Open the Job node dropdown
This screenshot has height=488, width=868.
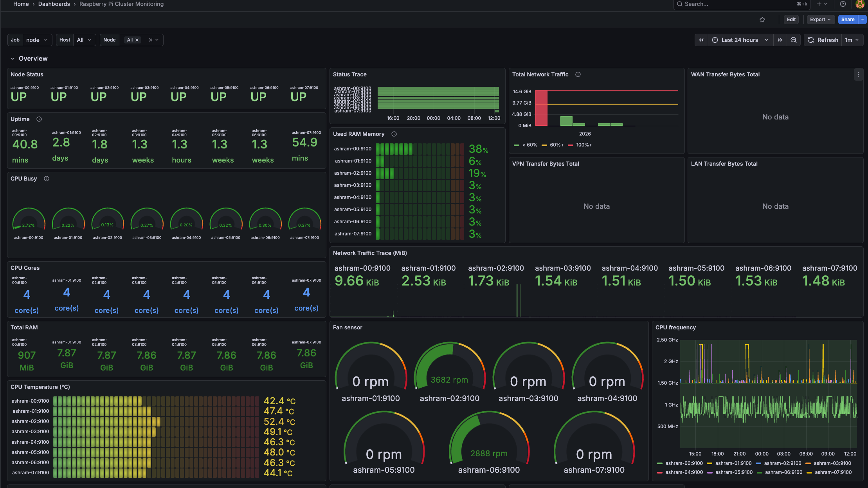tap(36, 40)
